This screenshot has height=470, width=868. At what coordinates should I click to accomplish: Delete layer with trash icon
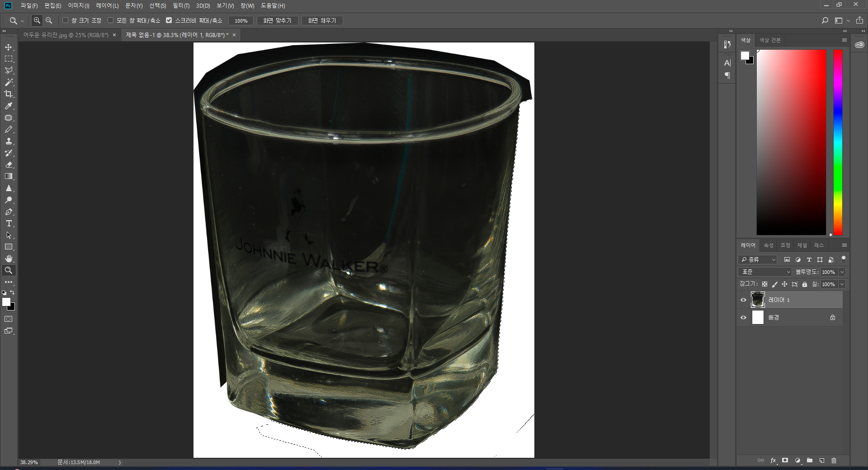(834, 461)
